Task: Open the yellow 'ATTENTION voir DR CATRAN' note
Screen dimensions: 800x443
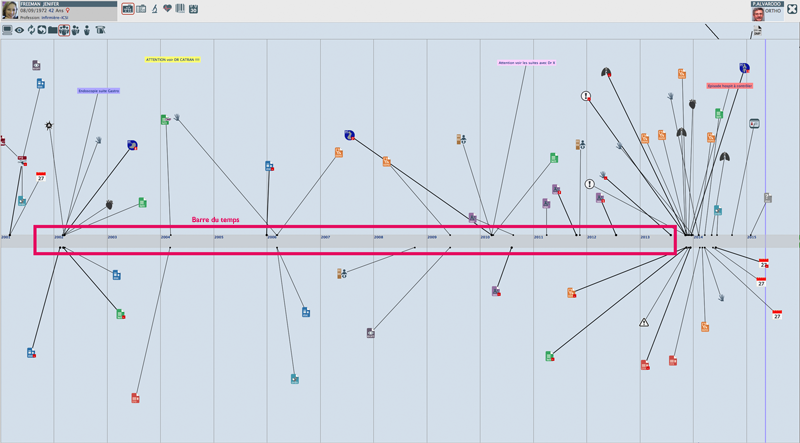Action: click(172, 60)
